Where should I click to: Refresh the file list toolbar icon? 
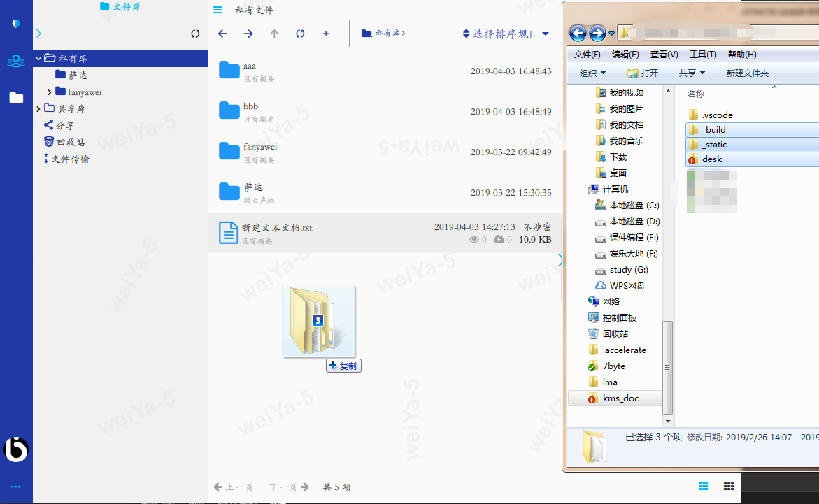point(300,34)
